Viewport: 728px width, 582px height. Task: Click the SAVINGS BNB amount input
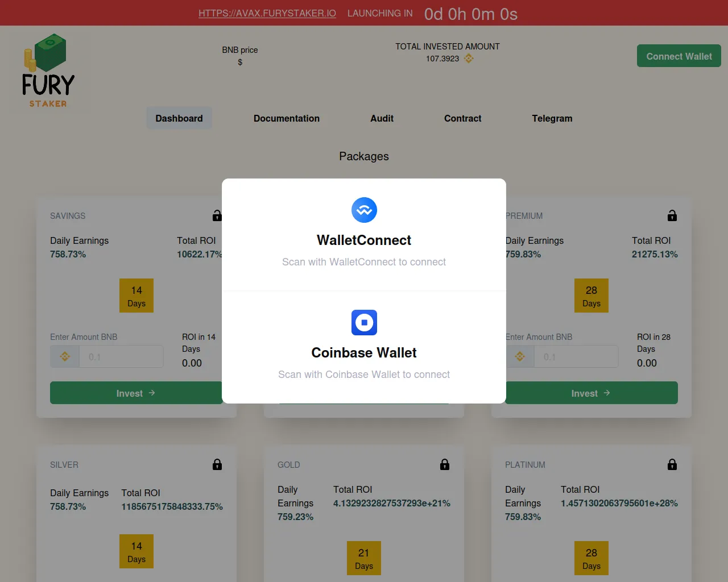pyautogui.click(x=121, y=356)
